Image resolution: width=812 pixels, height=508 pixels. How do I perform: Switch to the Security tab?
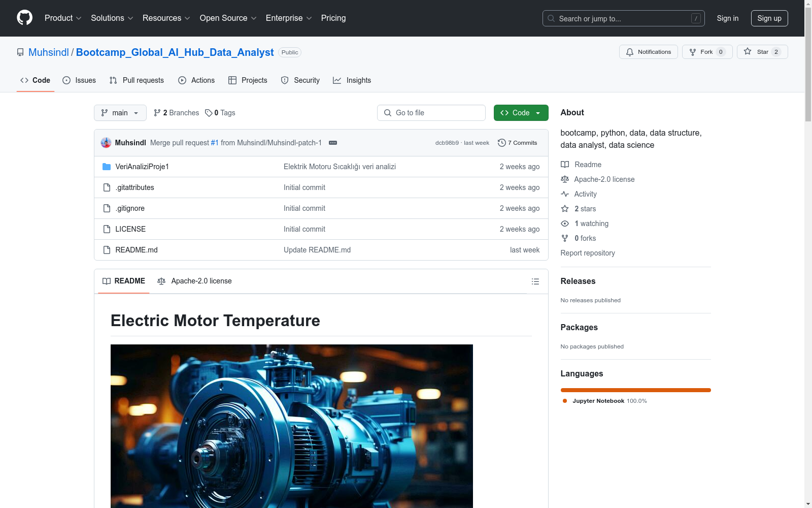point(300,80)
